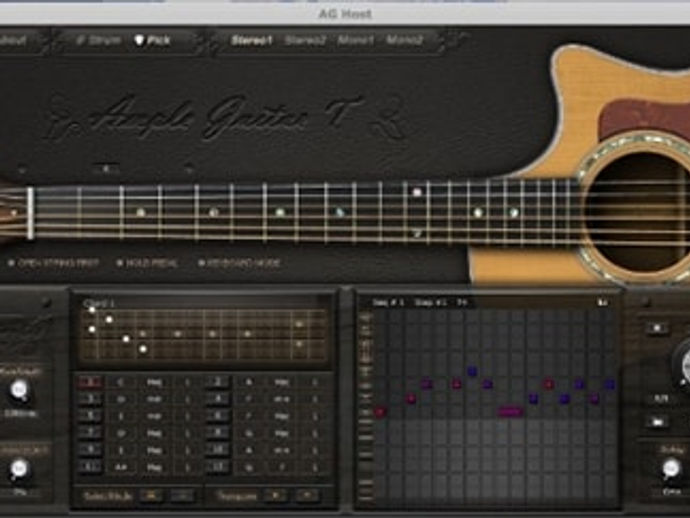
Task: Click highlighted white note marker on fretboard
Action: click(417, 192)
